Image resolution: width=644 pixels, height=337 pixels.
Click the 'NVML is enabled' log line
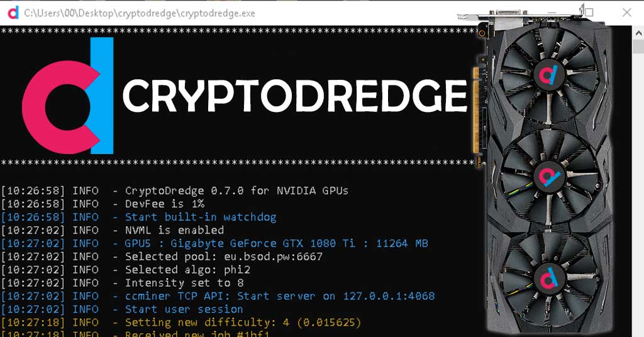113,230
